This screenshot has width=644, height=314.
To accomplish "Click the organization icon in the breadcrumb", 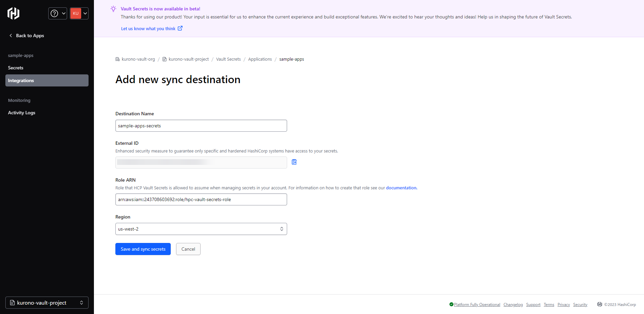I will tap(117, 59).
